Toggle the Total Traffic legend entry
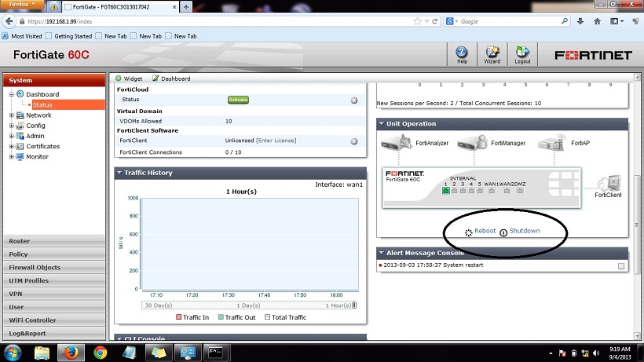This screenshot has height=362, width=644. pyautogui.click(x=285, y=317)
